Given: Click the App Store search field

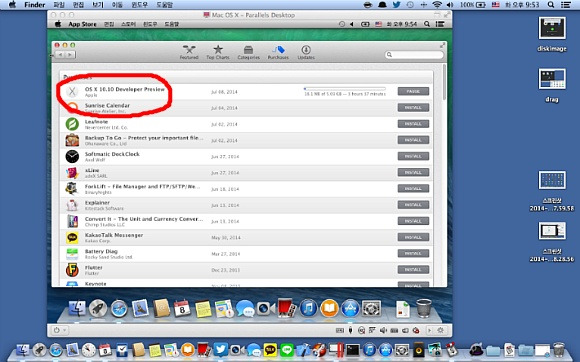Looking at the screenshot, I should [414, 55].
